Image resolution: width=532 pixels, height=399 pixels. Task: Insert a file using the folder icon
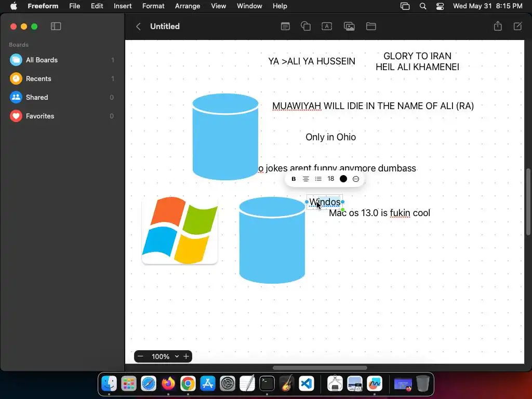point(371,26)
